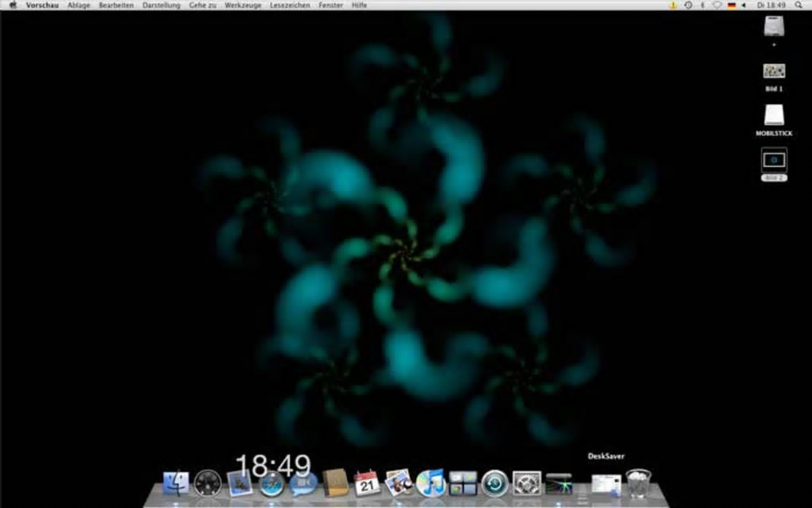Open the Apple menu
The height and width of the screenshot is (508, 812).
pyautogui.click(x=13, y=6)
